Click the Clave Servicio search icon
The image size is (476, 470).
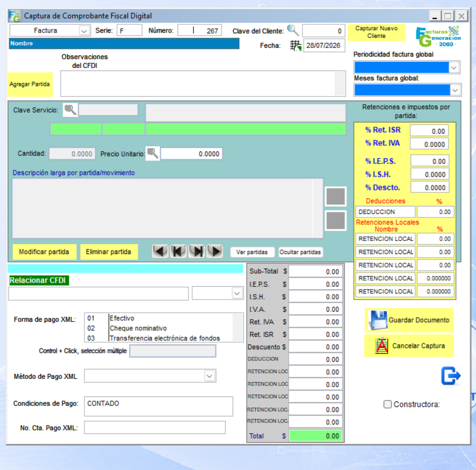(x=70, y=110)
